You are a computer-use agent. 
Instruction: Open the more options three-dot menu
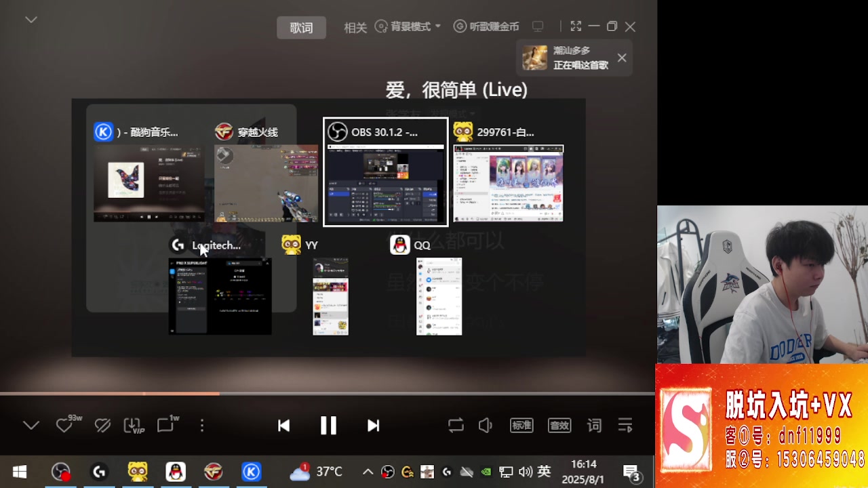click(202, 426)
